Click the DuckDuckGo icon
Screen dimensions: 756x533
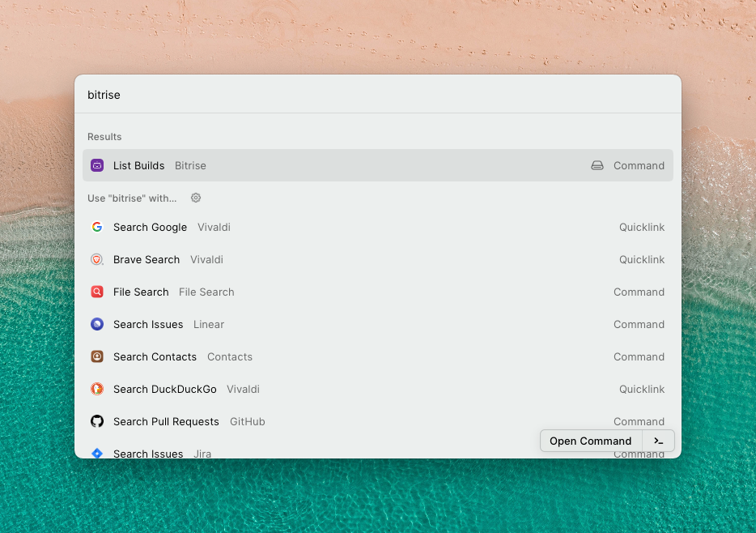tap(97, 389)
